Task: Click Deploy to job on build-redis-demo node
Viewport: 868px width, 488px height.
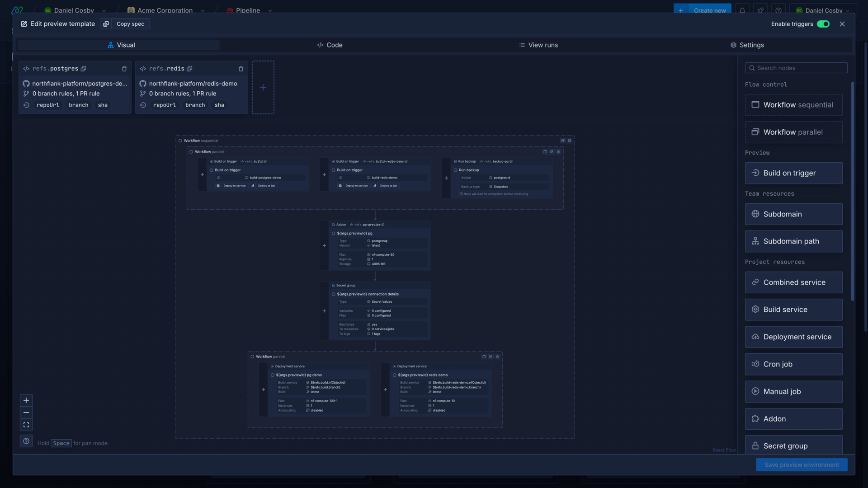Action: [385, 186]
